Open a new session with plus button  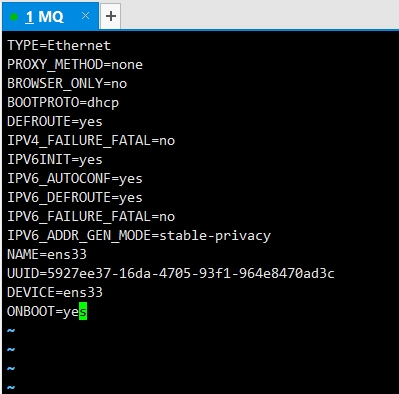click(111, 16)
